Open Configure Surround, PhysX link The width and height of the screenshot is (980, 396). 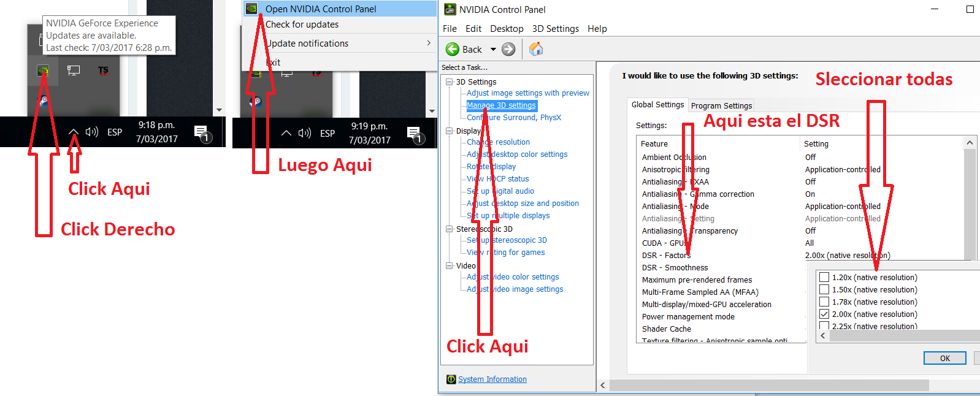click(x=514, y=118)
